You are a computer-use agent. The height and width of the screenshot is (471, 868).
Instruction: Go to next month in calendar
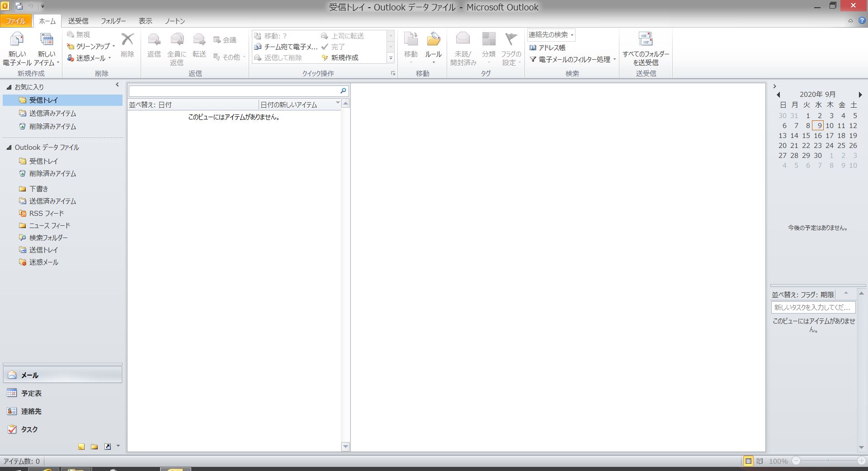tap(860, 95)
